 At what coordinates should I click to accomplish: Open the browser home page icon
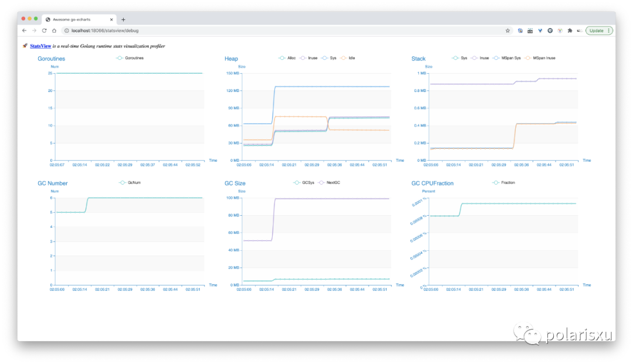pos(54,30)
